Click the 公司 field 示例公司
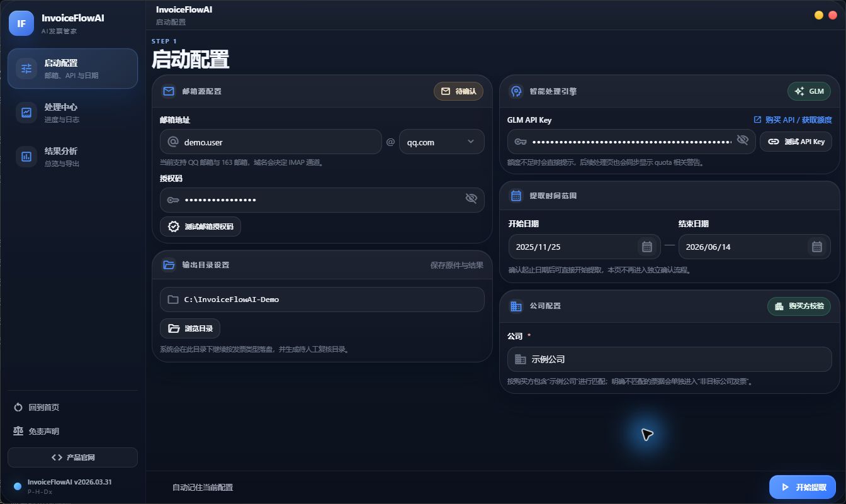The width and height of the screenshot is (846, 504). tap(670, 359)
